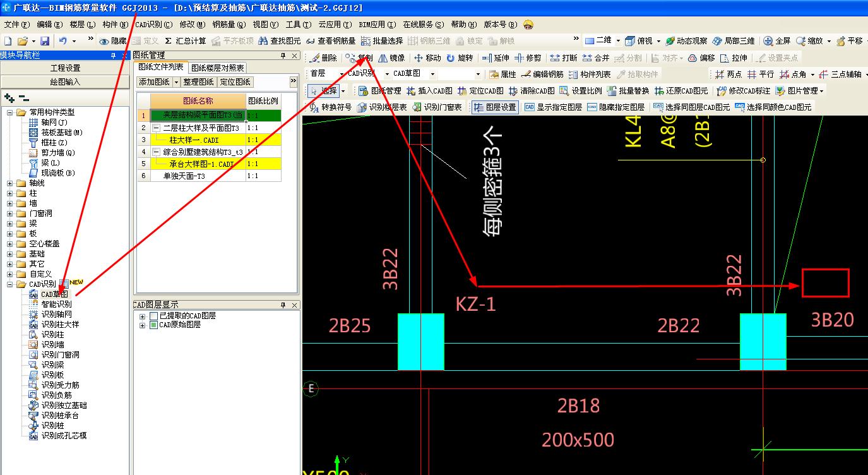The image size is (868, 475).
Task: Click 识别门窗表 recognize door-window table
Action: (x=437, y=107)
